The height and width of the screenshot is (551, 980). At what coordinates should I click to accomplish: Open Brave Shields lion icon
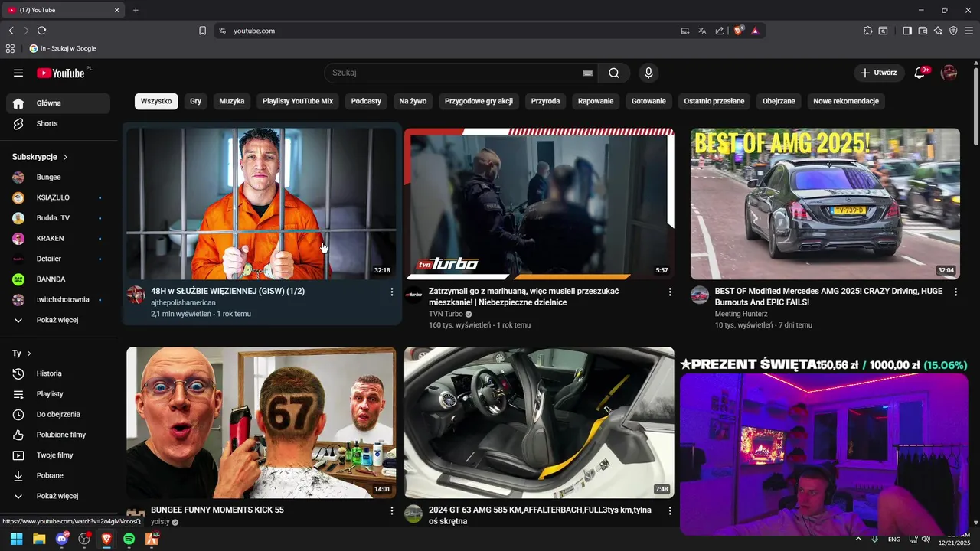click(x=739, y=31)
